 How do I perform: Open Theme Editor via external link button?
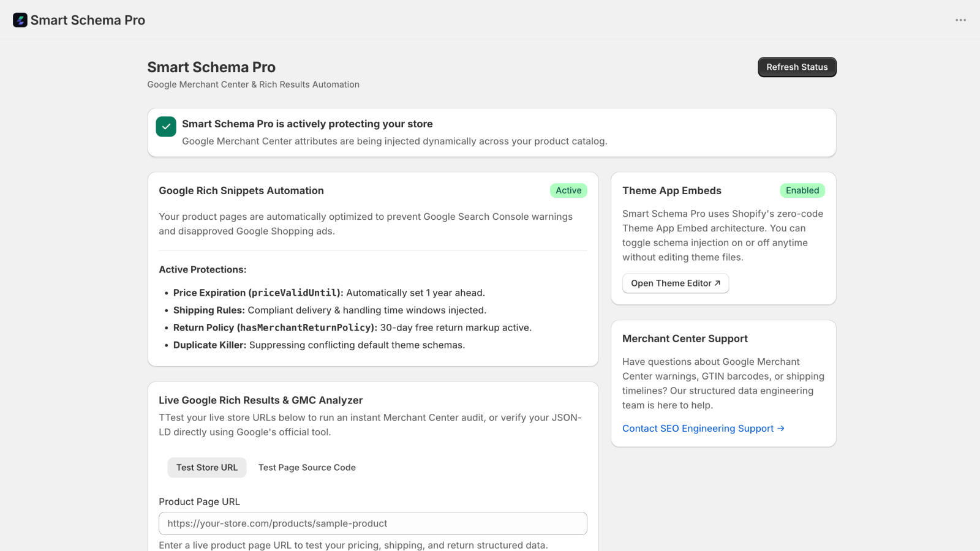676,283
